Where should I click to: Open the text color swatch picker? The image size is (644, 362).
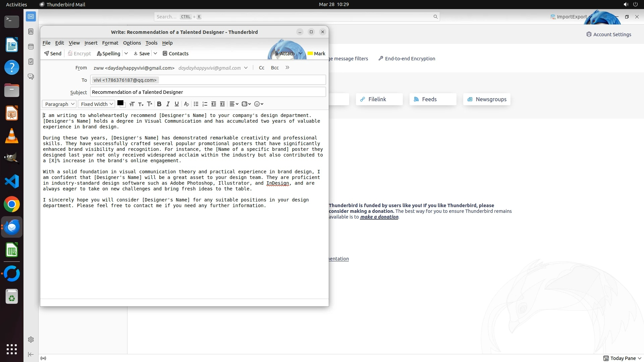coord(120,103)
